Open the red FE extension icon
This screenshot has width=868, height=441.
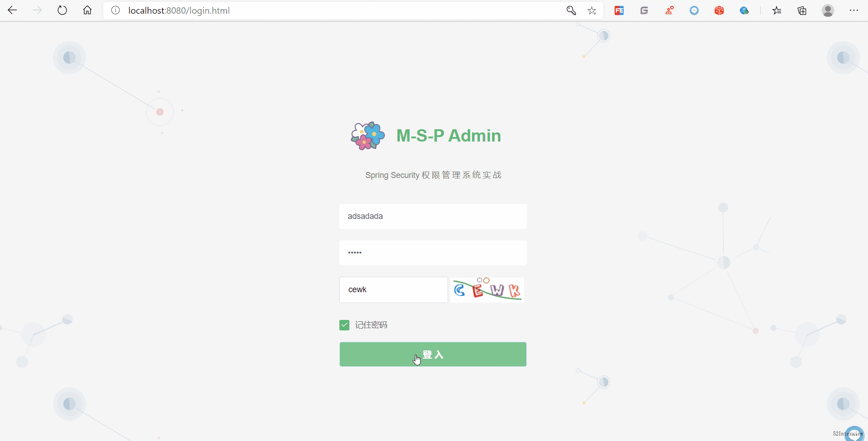pyautogui.click(x=619, y=10)
